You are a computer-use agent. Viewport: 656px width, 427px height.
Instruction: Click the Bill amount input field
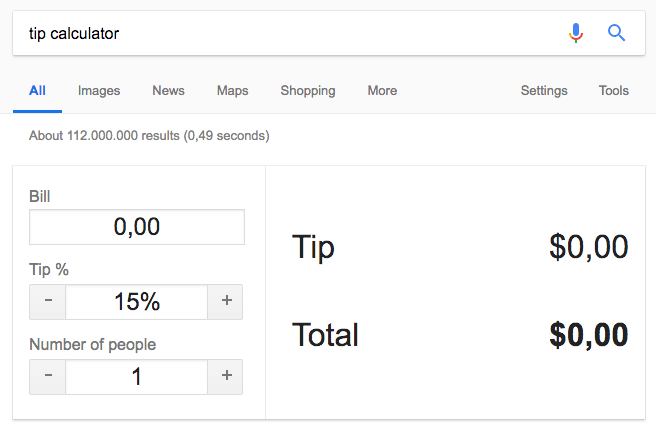click(x=137, y=227)
